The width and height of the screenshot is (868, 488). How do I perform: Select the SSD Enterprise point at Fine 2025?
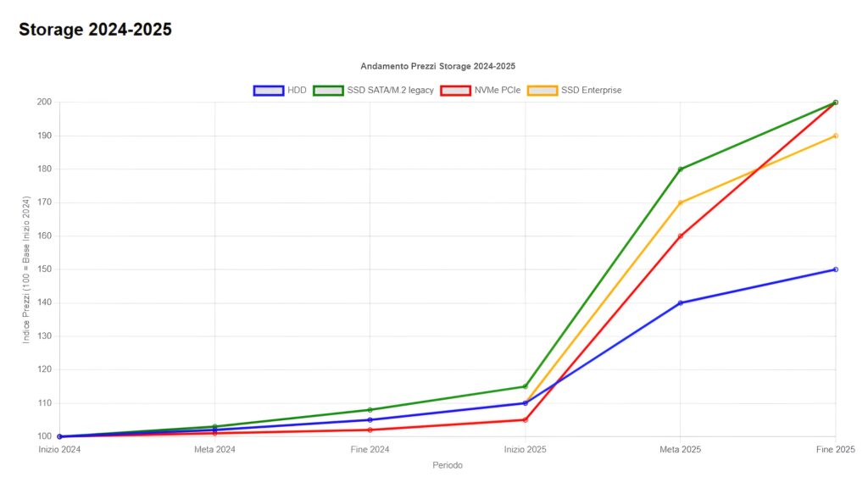click(x=836, y=136)
